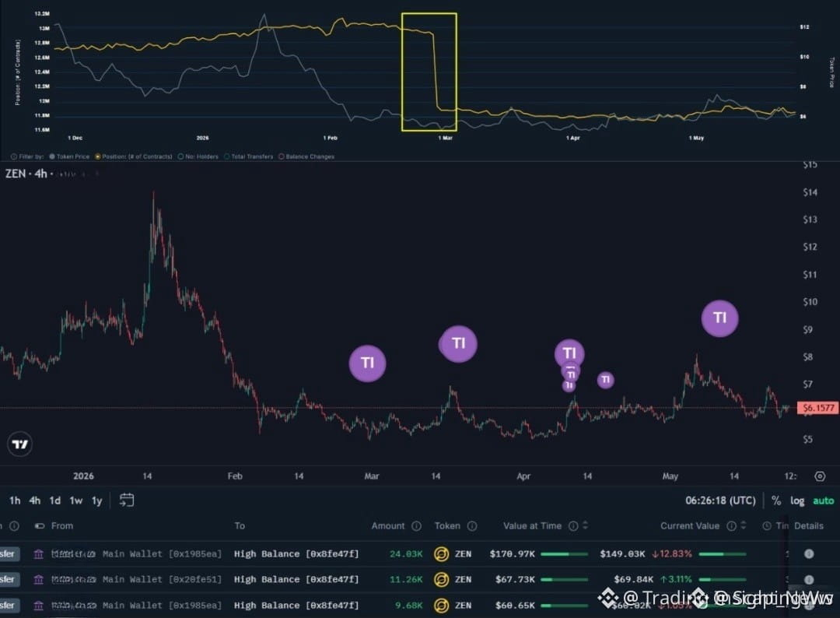This screenshot has width=840, height=618.
Task: Toggle the Token Price filter
Action: (x=69, y=156)
